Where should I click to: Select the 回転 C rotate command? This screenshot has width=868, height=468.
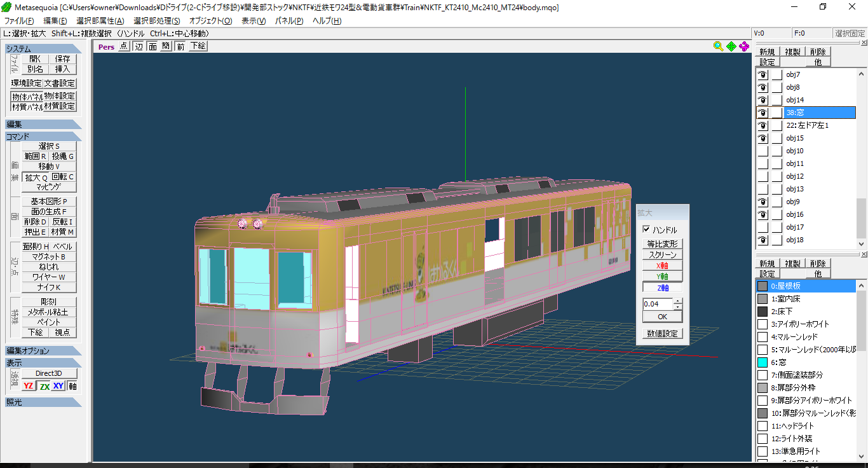tap(63, 177)
